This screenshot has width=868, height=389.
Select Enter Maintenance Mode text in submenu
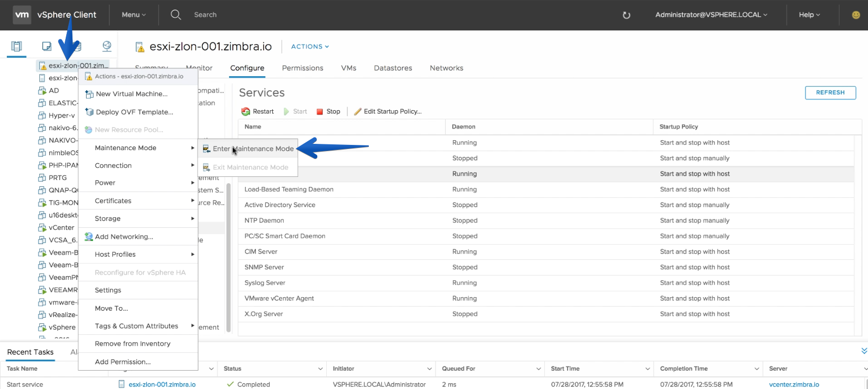(x=253, y=149)
